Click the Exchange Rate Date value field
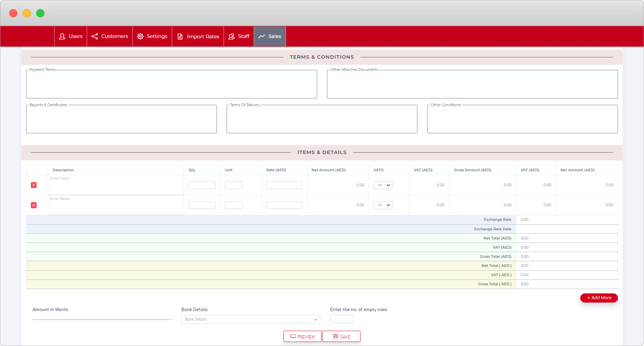This screenshot has height=346, width=644. point(567,229)
